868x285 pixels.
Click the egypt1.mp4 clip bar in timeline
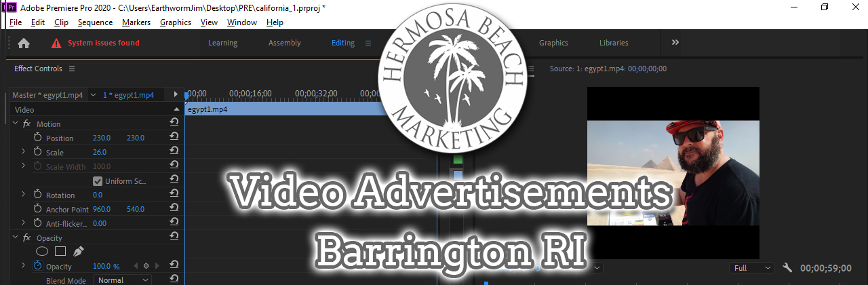pos(281,109)
